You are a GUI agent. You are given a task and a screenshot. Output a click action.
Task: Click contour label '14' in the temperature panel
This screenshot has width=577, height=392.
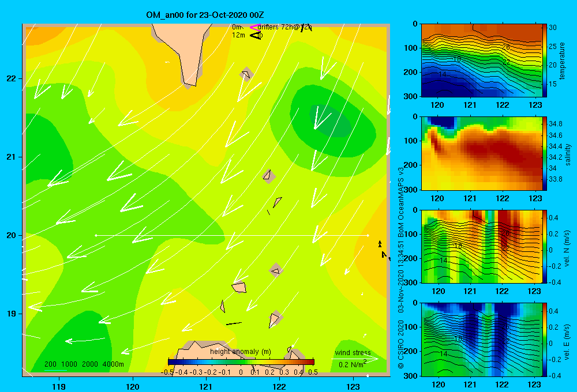point(443,74)
